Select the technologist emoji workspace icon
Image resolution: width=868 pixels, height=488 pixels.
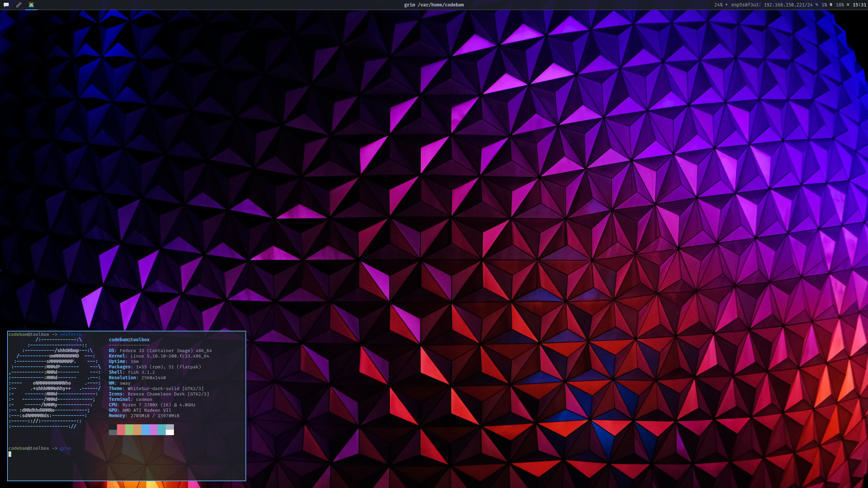coord(31,4)
